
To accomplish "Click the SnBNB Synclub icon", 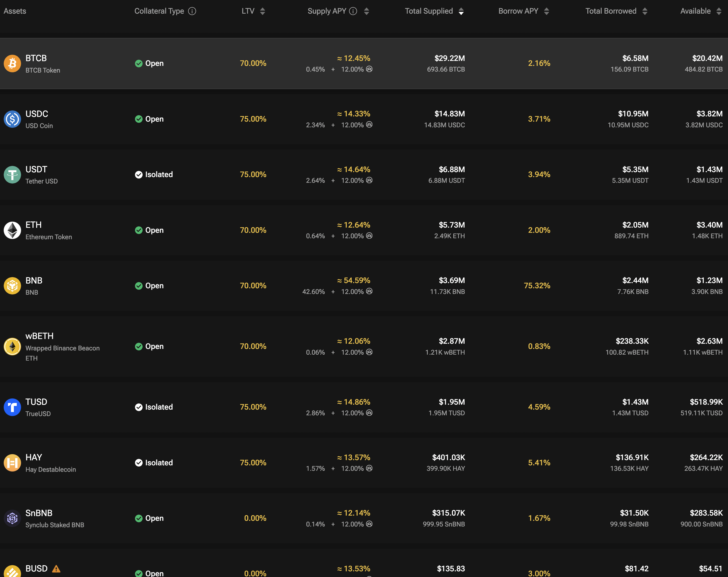I will [x=12, y=518].
